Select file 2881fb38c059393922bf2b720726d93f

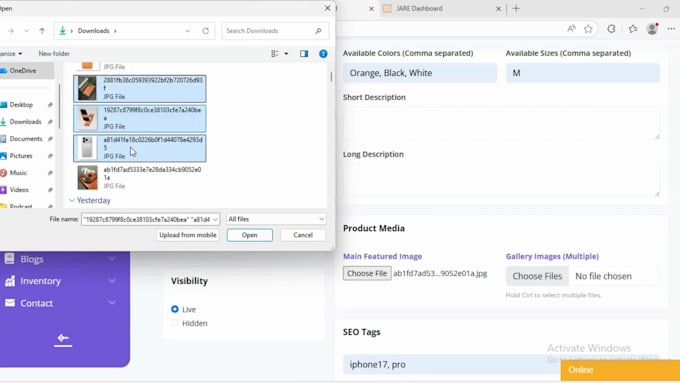pyautogui.click(x=140, y=88)
